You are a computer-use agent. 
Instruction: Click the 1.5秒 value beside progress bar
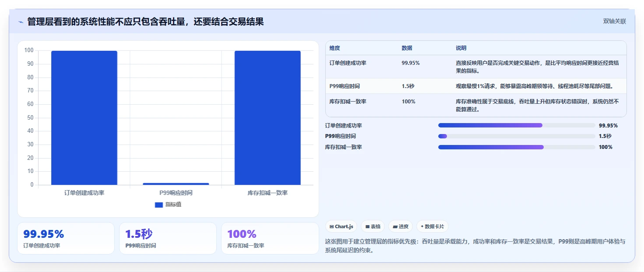click(x=605, y=136)
